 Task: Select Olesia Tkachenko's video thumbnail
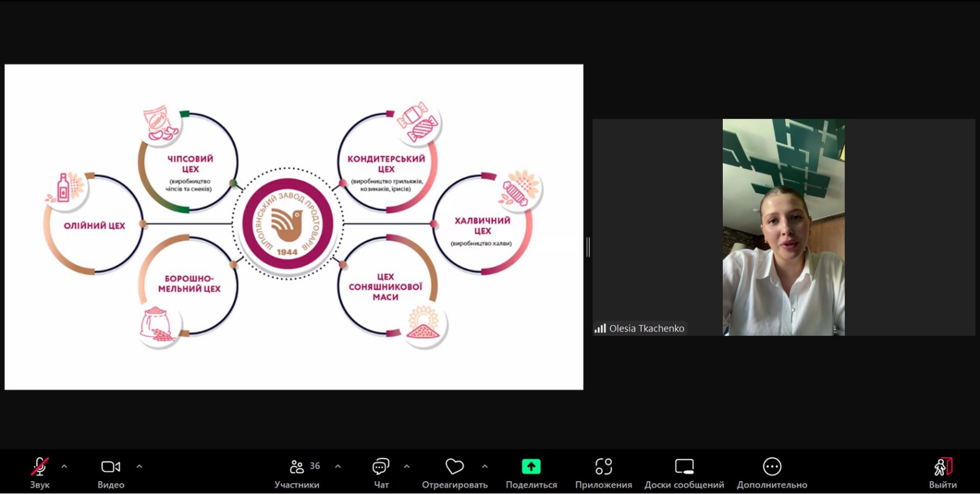[783, 227]
